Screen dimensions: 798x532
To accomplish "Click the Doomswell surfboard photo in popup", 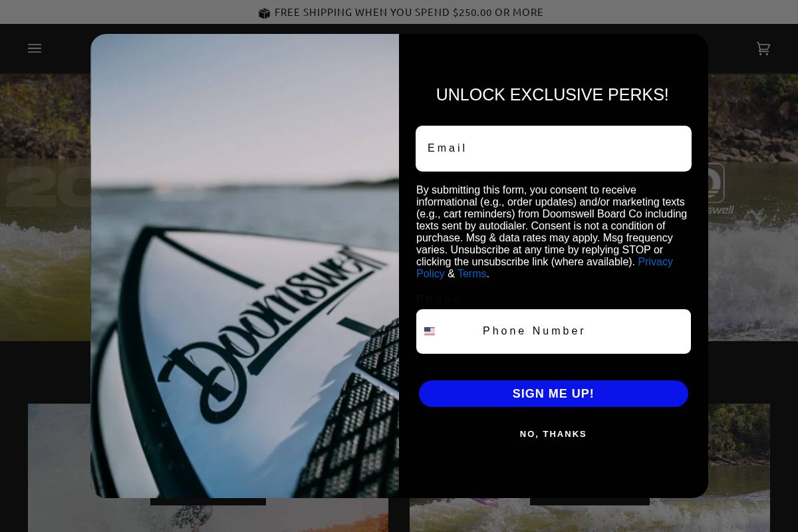I will (245, 266).
